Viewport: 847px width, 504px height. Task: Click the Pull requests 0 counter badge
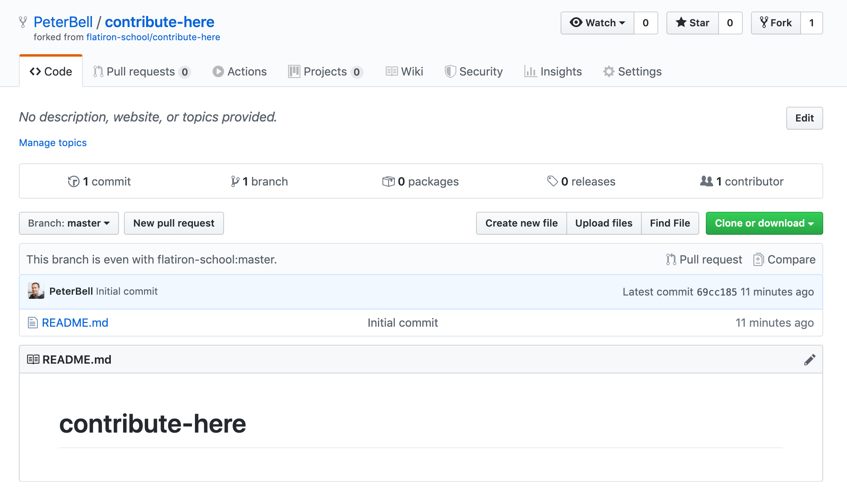(185, 72)
